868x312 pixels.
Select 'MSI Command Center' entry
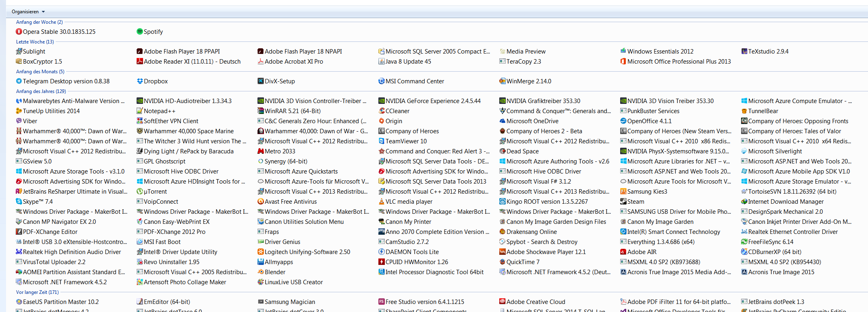(x=411, y=81)
